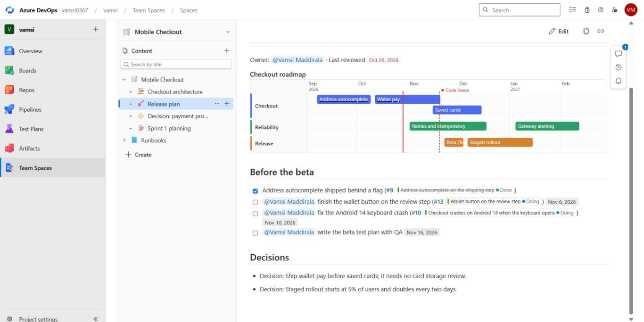The height and width of the screenshot is (322, 644).
Task: Select the Staged rollout roadmap bar
Action: tap(500, 142)
